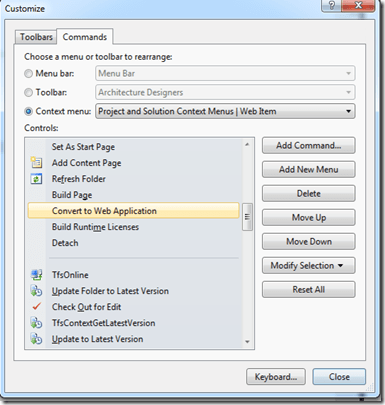The width and height of the screenshot is (385, 405).
Task: Open the Context menu dropdown list
Action: point(225,111)
